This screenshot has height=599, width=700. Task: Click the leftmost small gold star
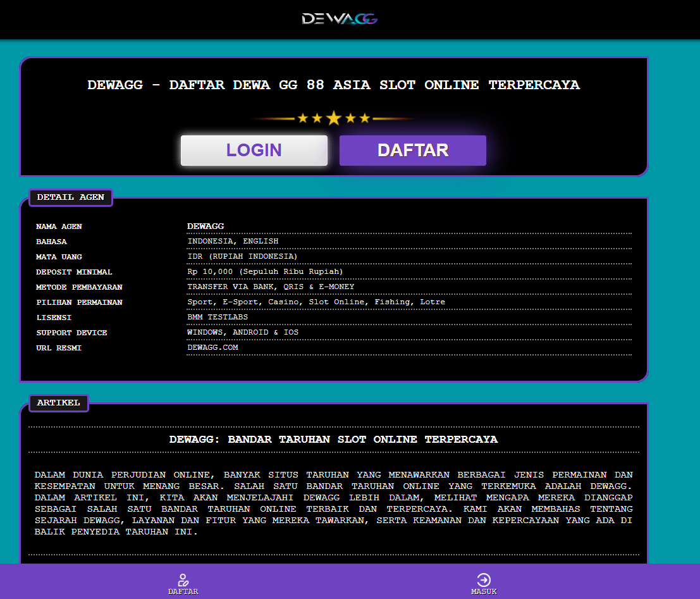point(302,118)
